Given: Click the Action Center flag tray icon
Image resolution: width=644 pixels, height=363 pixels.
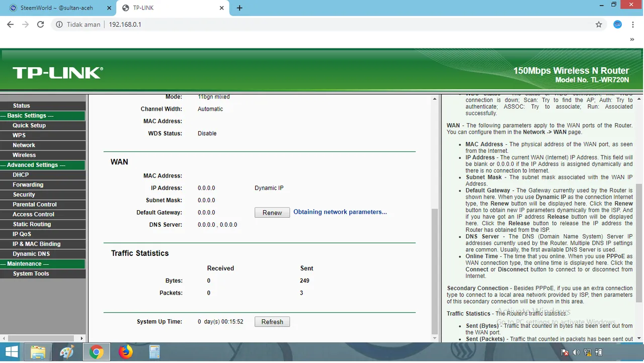Looking at the screenshot, I should pyautogui.click(x=565, y=352).
